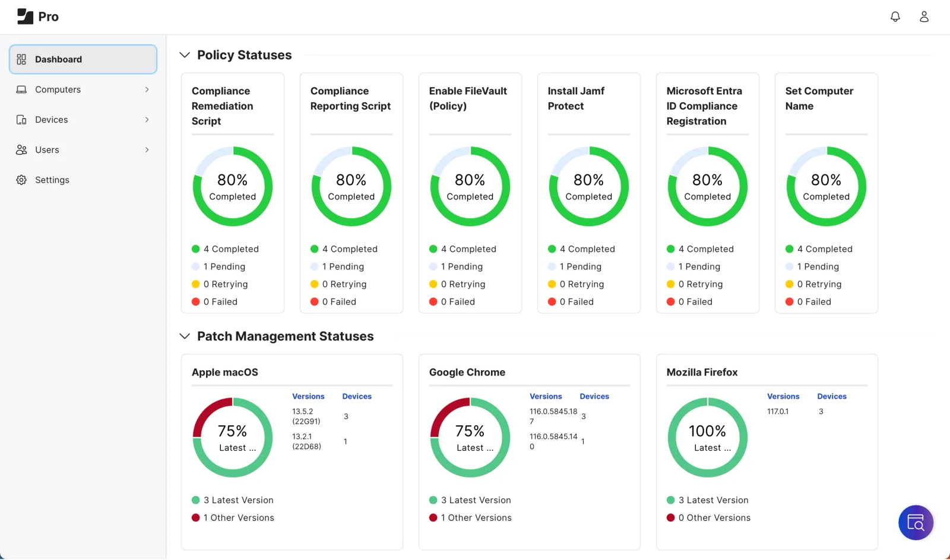Image resolution: width=950 pixels, height=560 pixels.
Task: Click 0 Other Versions in Mozilla Firefox
Action: coord(709,518)
